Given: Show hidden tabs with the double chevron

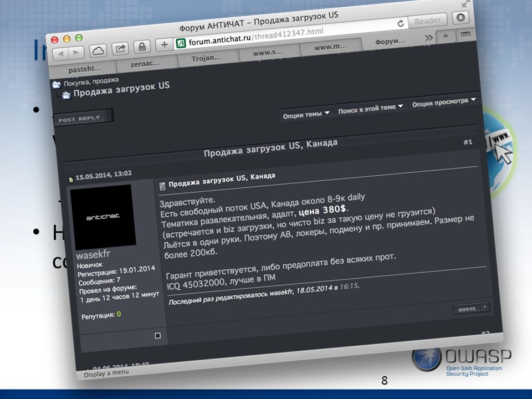Looking at the screenshot, I should (429, 38).
